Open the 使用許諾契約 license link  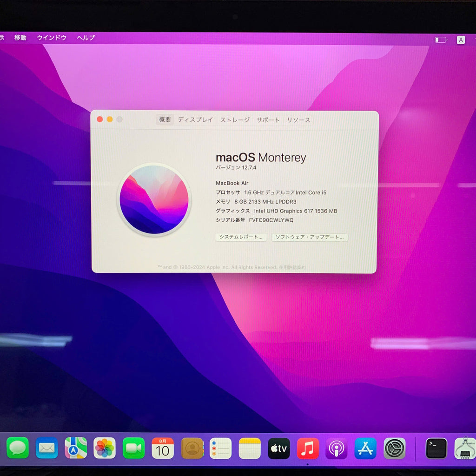click(x=292, y=267)
